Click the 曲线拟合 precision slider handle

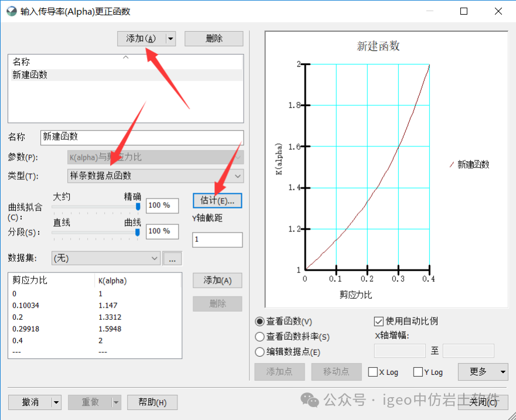(x=138, y=206)
